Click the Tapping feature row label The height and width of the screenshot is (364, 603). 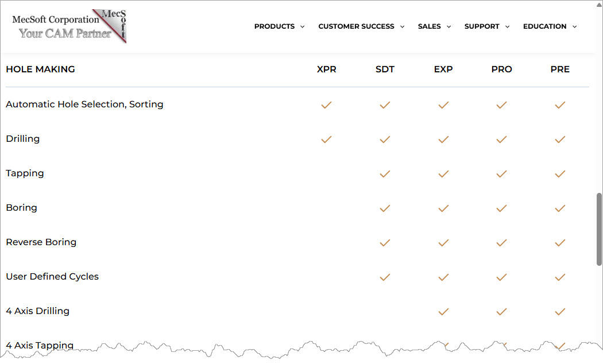(x=25, y=173)
